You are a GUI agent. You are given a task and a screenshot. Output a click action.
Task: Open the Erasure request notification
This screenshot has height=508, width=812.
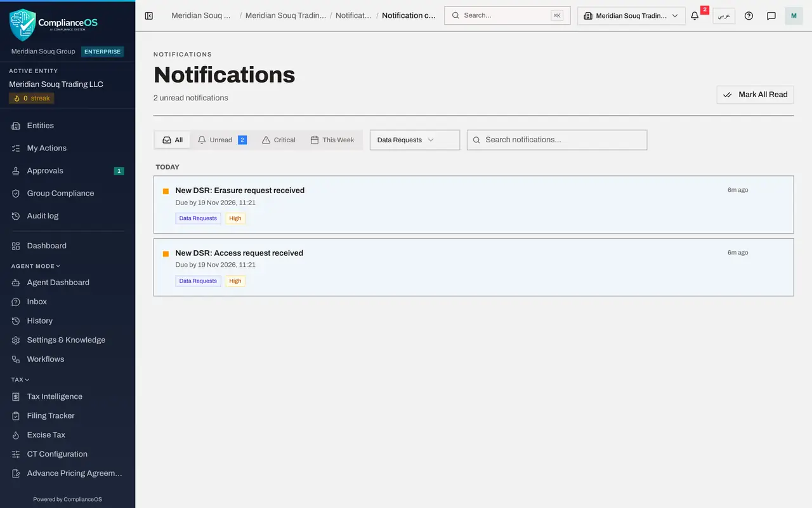pyautogui.click(x=473, y=204)
